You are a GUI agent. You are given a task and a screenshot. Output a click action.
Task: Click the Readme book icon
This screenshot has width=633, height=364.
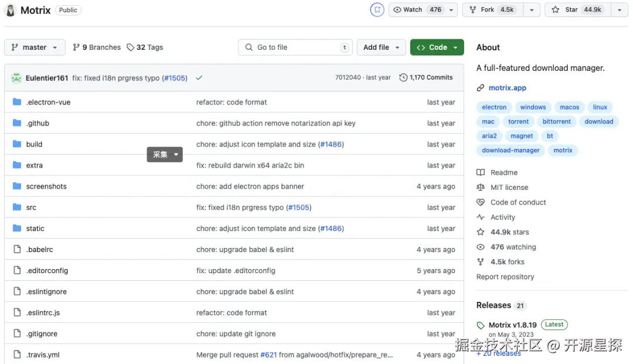click(x=481, y=172)
